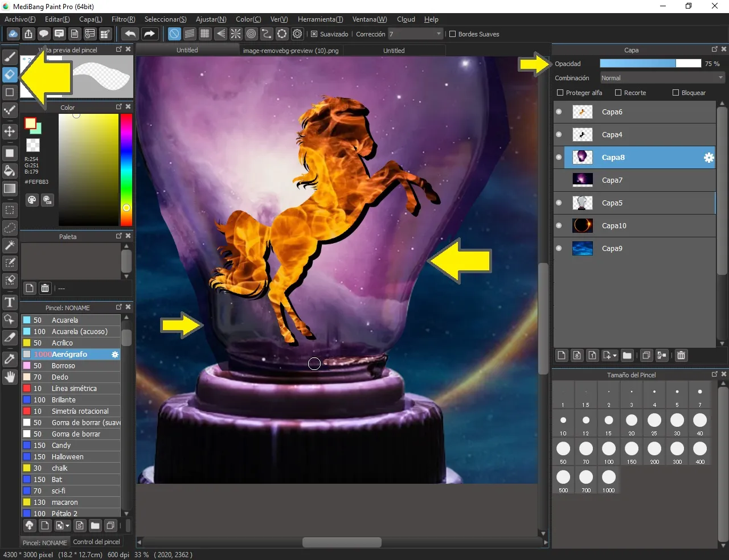Select the Brush tool in the left toolbar
Viewport: 729px width, 560px height.
click(10, 56)
